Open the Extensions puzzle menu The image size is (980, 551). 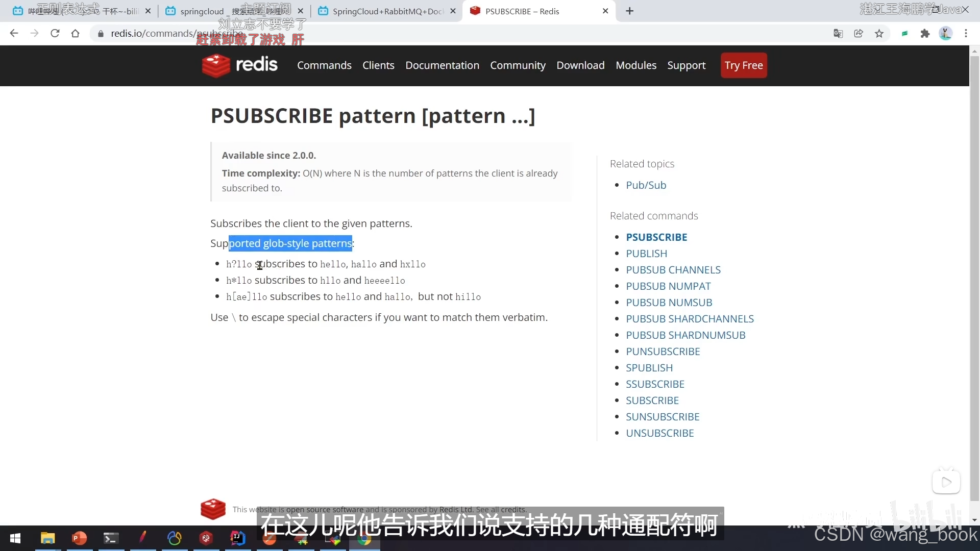(925, 33)
